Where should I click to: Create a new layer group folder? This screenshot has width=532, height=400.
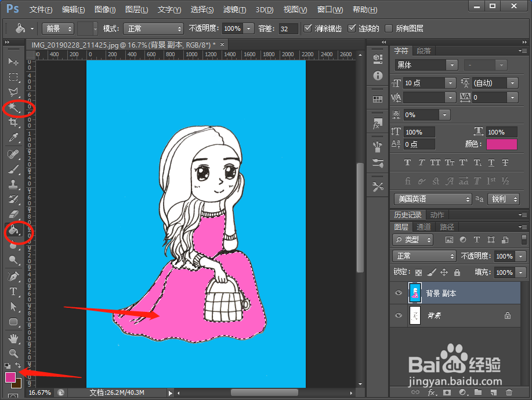[478, 392]
